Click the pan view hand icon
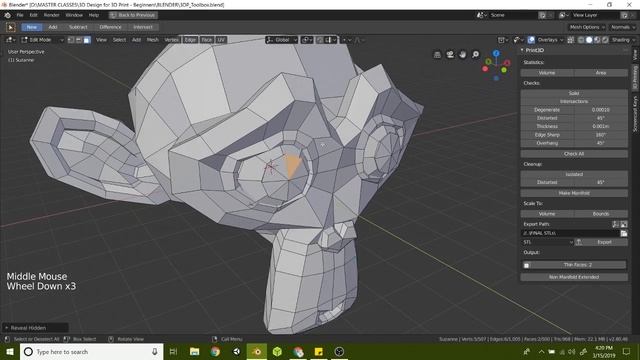 coord(462,55)
